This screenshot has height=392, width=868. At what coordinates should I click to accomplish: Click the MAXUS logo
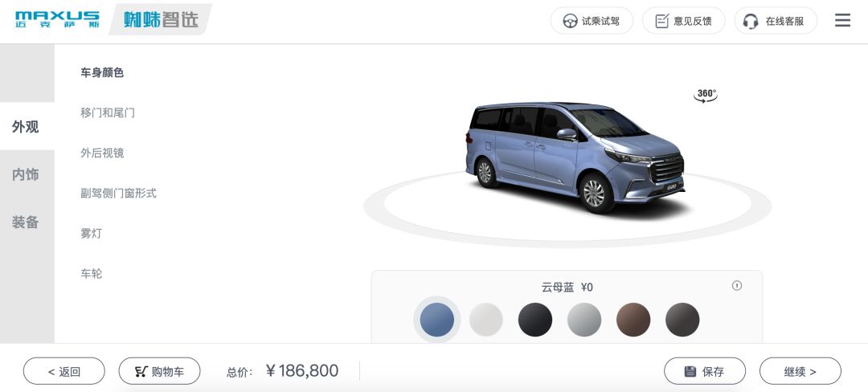(x=58, y=19)
